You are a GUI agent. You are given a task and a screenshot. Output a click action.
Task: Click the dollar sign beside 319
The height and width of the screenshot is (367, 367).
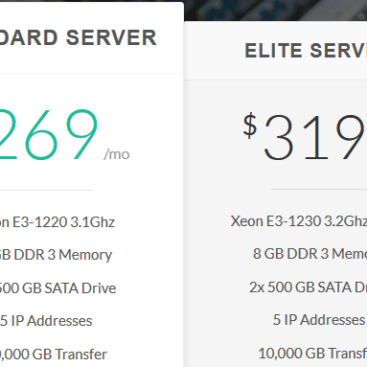[250, 126]
